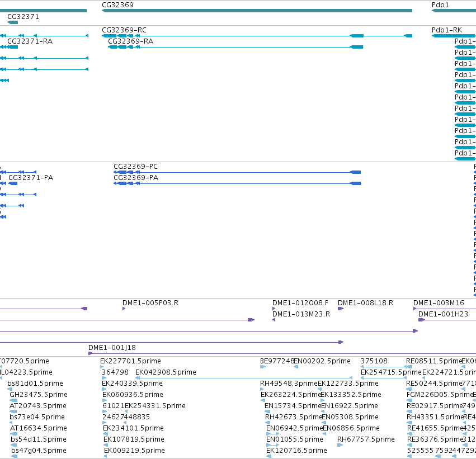476x459 pixels.
Task: Open EST RE41655.5prime label
Action: tap(435, 428)
